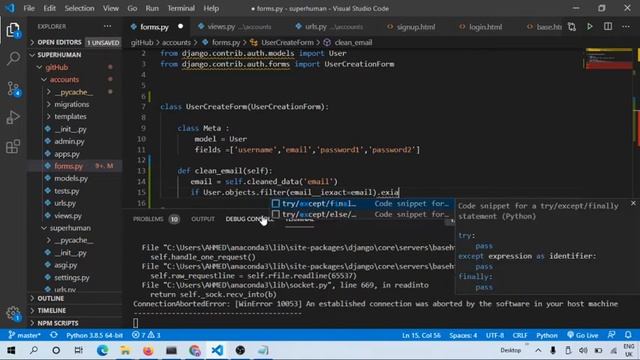Select try/except/finally snippet suggestion
640x360 pixels.
(x=362, y=204)
